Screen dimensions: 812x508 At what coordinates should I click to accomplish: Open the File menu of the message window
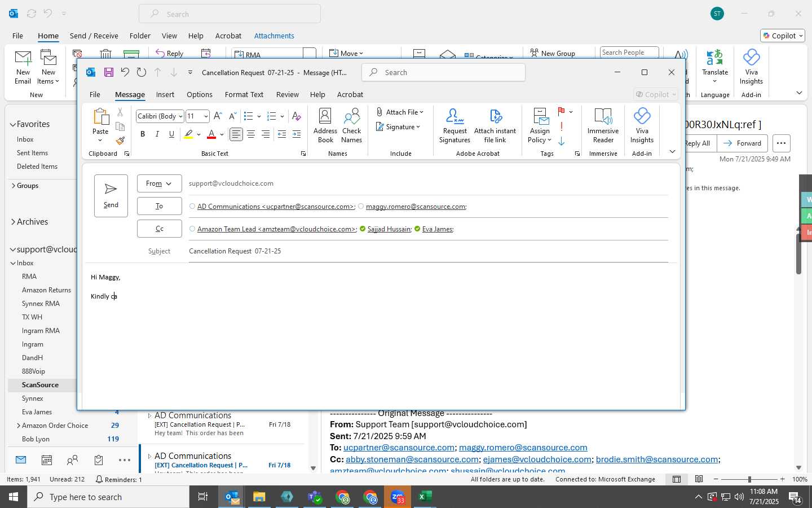click(95, 94)
